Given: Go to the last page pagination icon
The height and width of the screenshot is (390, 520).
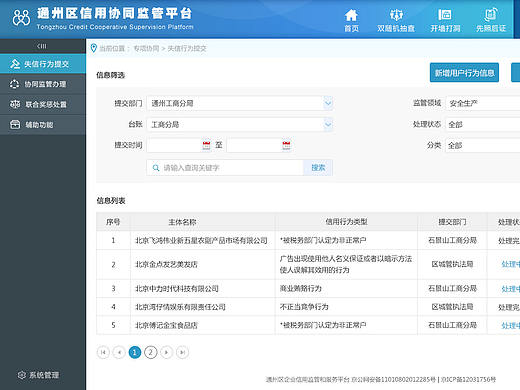Looking at the screenshot, I should point(182,352).
